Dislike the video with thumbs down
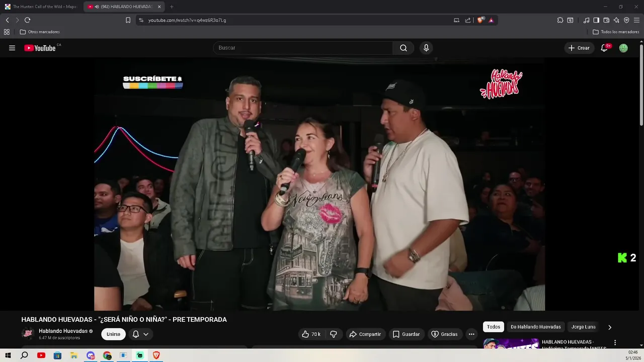This screenshot has width=644, height=362. [333, 334]
